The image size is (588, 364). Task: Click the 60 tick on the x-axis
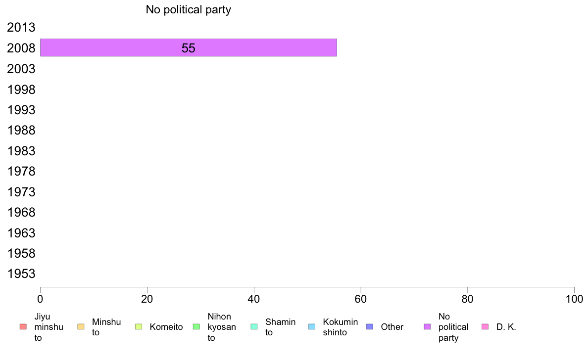point(361,299)
